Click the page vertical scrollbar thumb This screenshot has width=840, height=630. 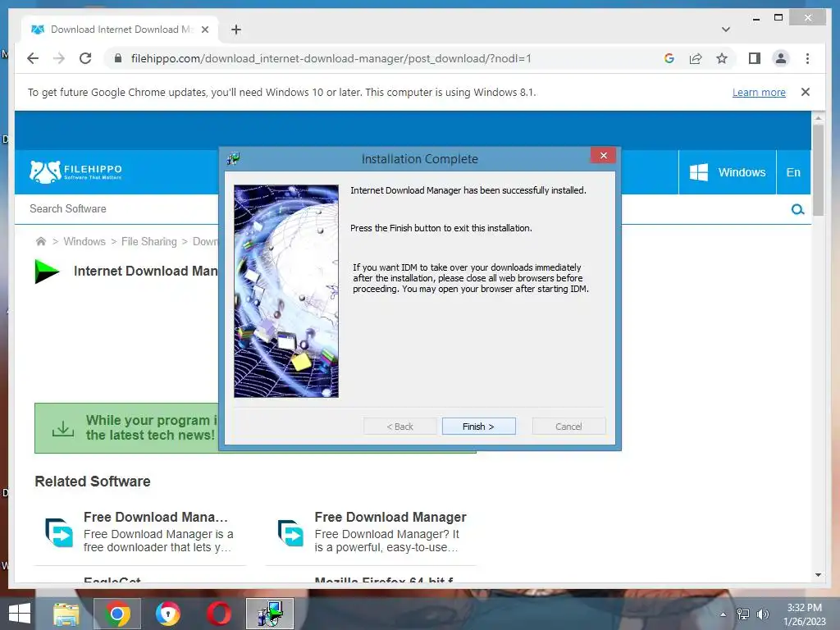pyautogui.click(x=818, y=170)
